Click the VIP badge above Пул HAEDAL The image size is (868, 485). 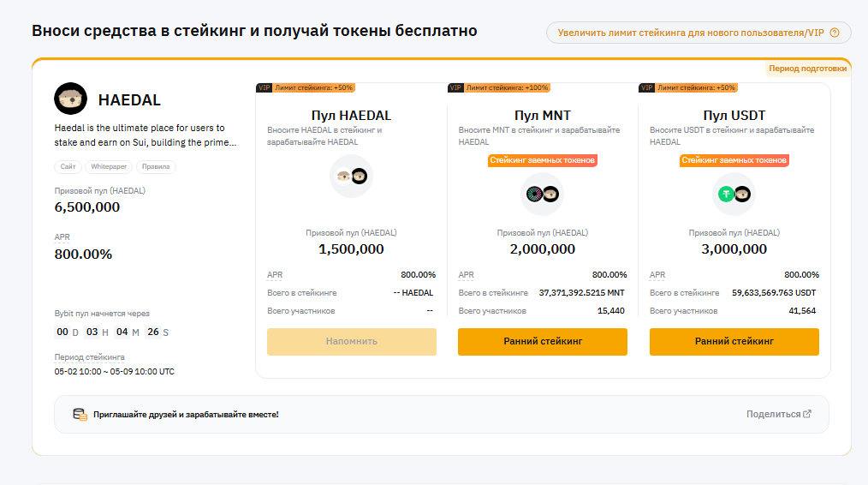coord(264,87)
